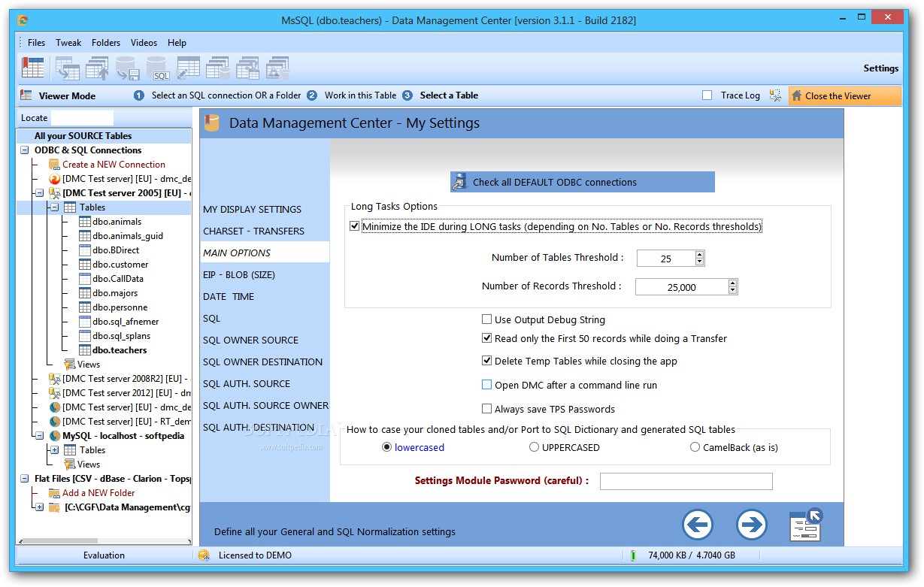This screenshot has width=924, height=587.
Task: Expand the C:\CGF\Data Management folder node
Action: click(39, 507)
